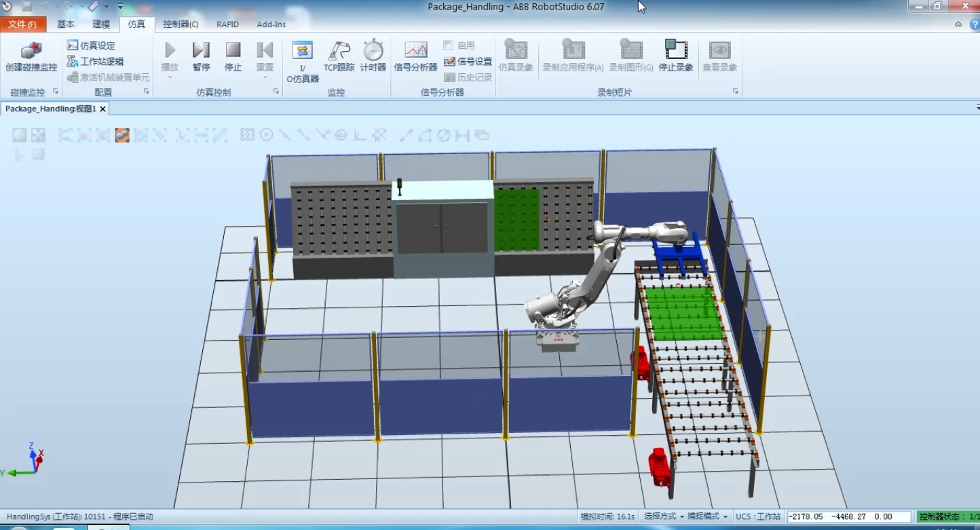980x530 pixels.
Task: Click the UCS: 工作站 status label
Action: [759, 516]
